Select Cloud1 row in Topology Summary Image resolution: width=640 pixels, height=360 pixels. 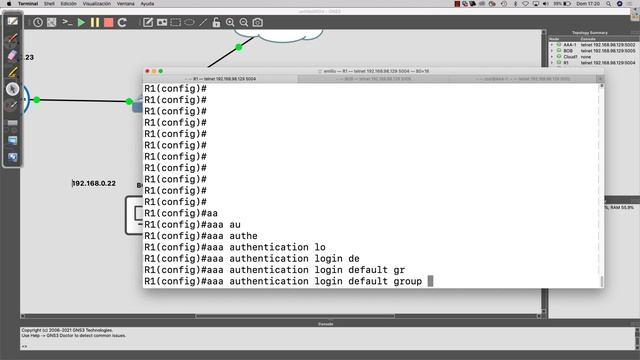[x=594, y=57]
